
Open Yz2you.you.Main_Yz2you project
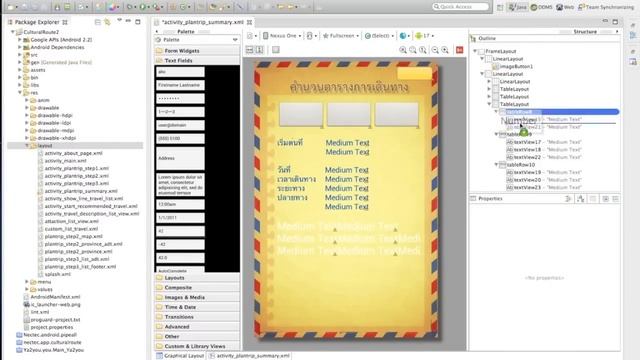(x=53, y=350)
